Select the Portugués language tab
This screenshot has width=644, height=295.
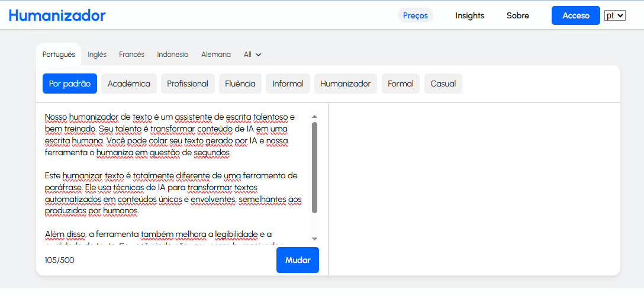tap(59, 54)
